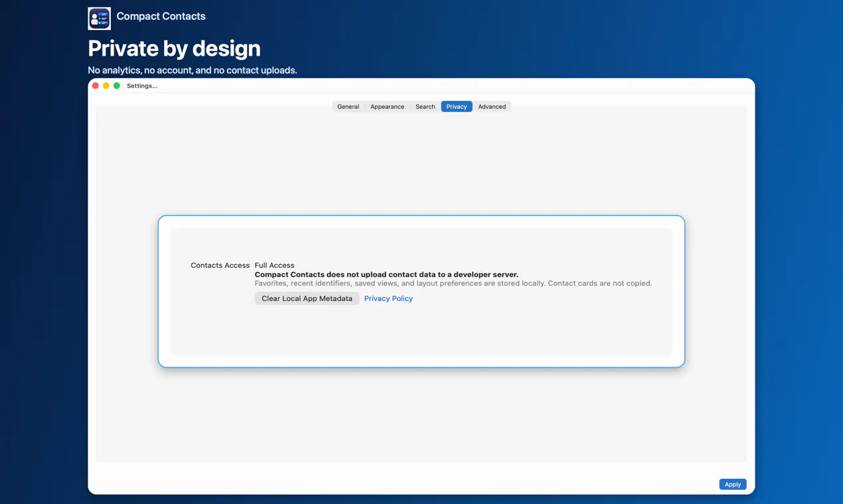The image size is (843, 504).
Task: Click the 'Favorites, recent identifiers' description text
Action: (453, 283)
